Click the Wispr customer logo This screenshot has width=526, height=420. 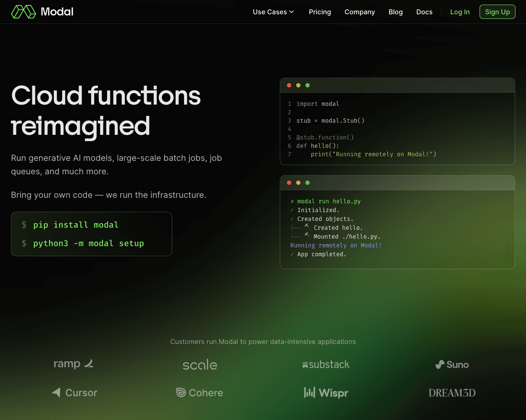[326, 393]
